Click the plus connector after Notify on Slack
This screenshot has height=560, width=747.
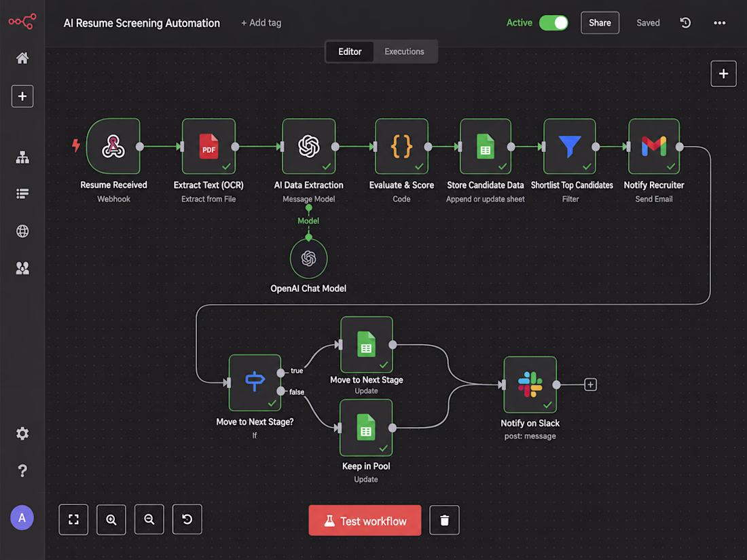590,384
